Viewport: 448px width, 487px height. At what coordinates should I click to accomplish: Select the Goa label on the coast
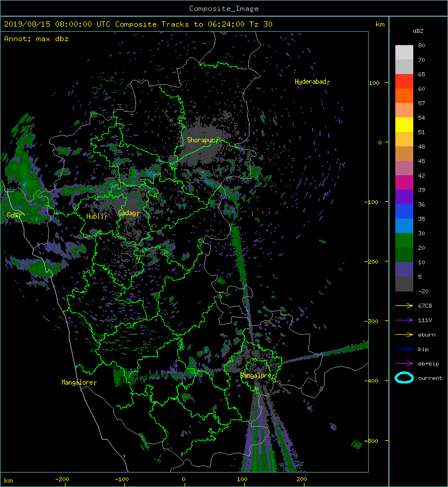click(x=14, y=215)
